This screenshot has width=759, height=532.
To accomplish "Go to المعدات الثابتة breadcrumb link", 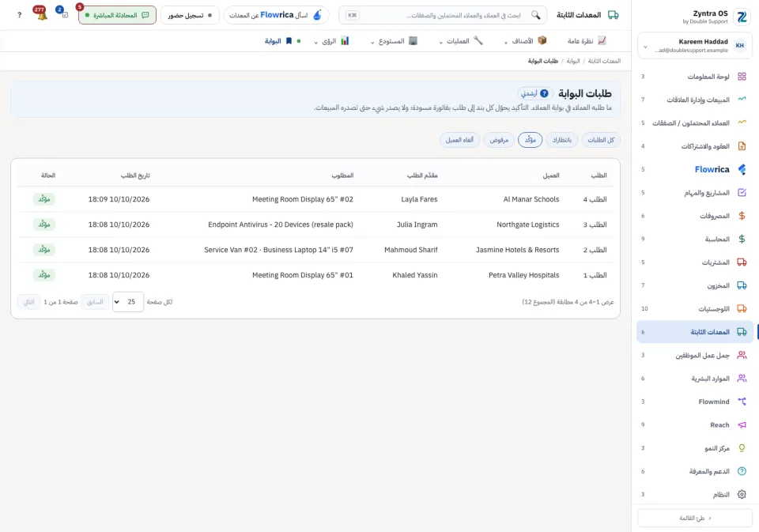I will click(604, 61).
